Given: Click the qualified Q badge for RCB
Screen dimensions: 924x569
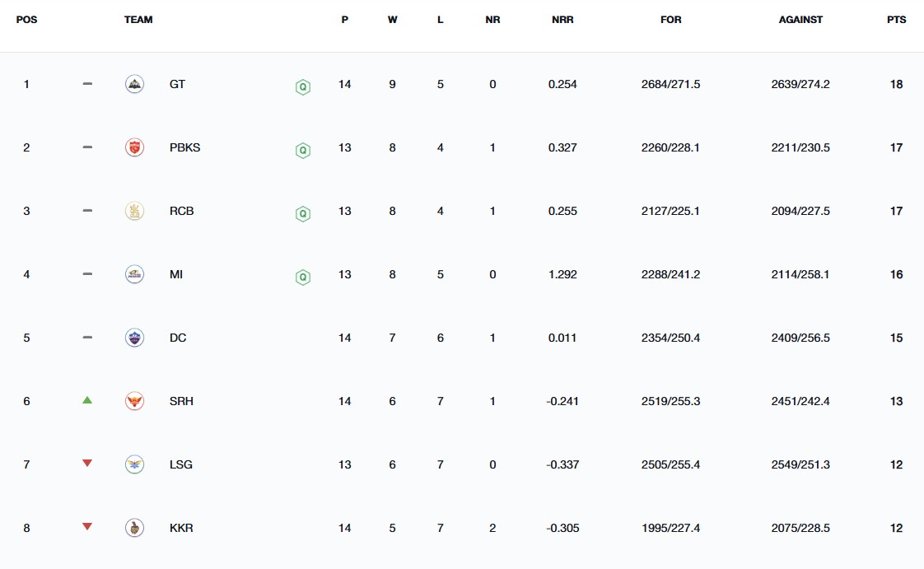Looking at the screenshot, I should coord(303,214).
